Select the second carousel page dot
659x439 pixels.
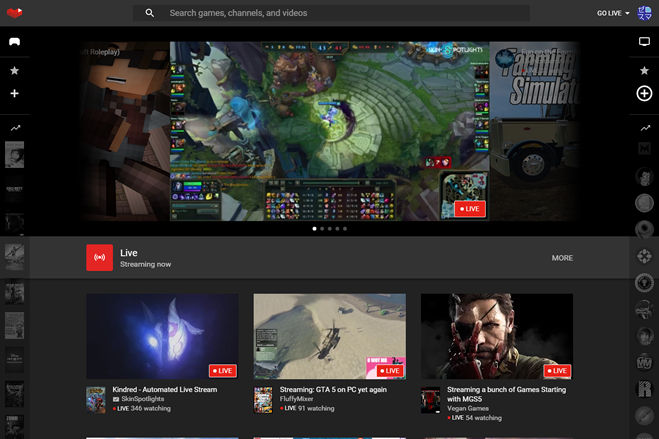pyautogui.click(x=322, y=229)
